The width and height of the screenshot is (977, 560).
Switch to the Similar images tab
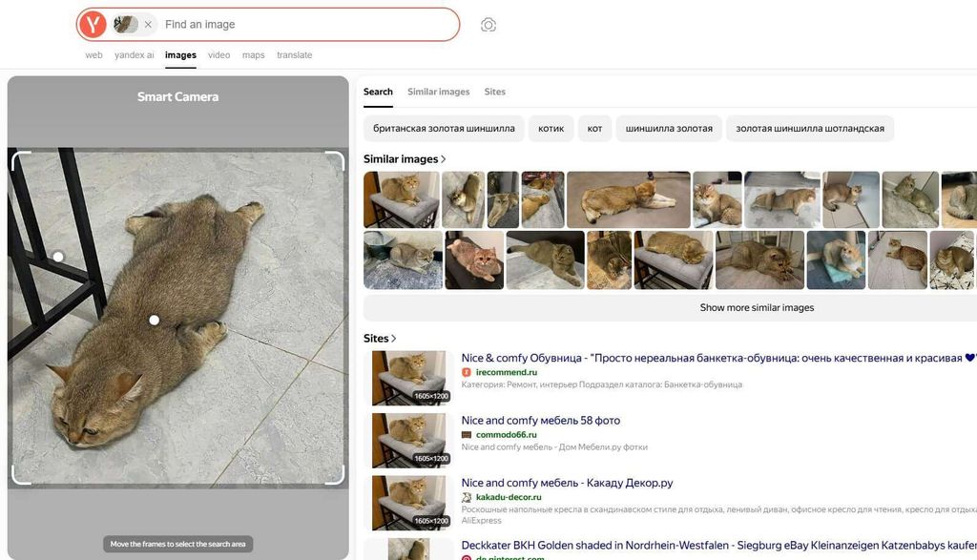click(438, 91)
